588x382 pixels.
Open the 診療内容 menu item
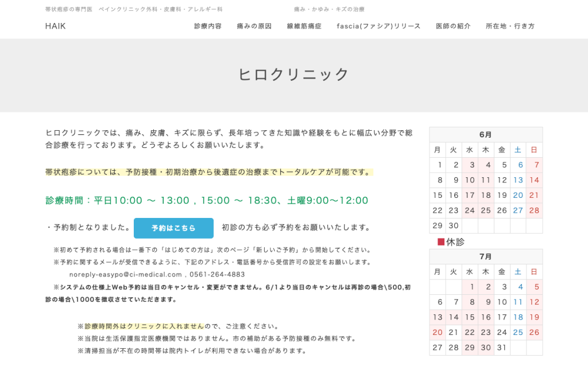[x=208, y=26]
